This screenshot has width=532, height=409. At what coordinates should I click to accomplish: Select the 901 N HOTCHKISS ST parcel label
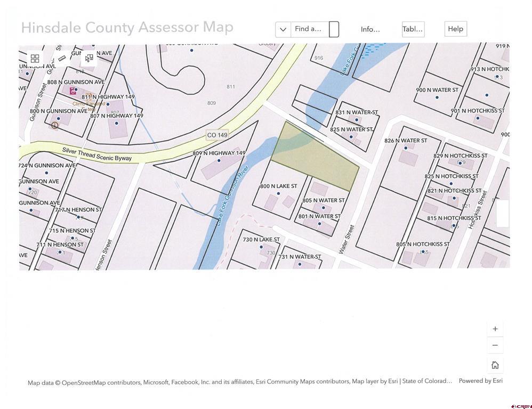[x=478, y=111]
